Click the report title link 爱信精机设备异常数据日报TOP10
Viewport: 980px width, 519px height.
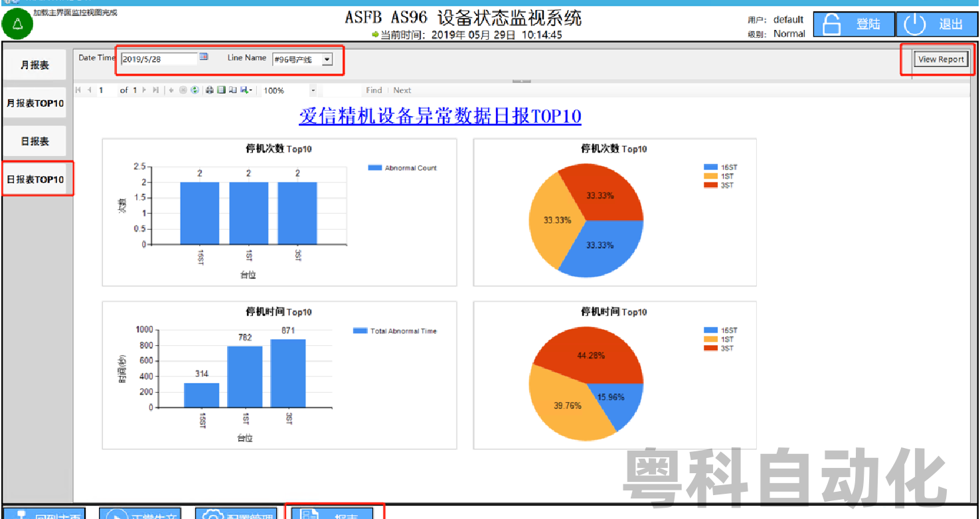440,117
